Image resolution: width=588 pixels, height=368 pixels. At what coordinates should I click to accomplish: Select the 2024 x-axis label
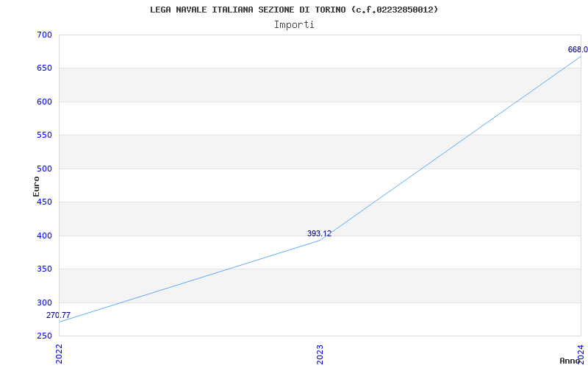pos(581,353)
